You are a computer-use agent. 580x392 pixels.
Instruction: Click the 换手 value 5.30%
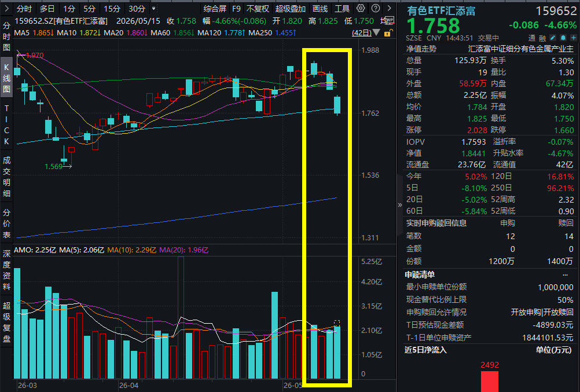click(563, 61)
